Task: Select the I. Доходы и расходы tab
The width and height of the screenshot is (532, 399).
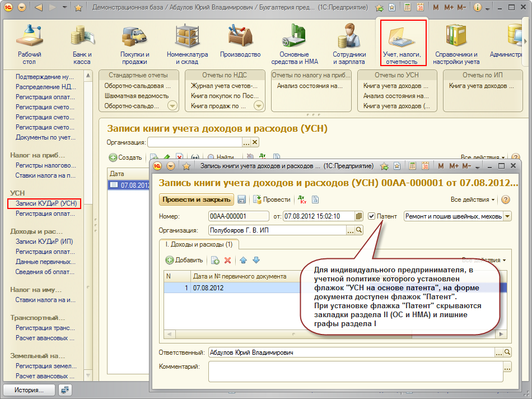Action: [199, 244]
